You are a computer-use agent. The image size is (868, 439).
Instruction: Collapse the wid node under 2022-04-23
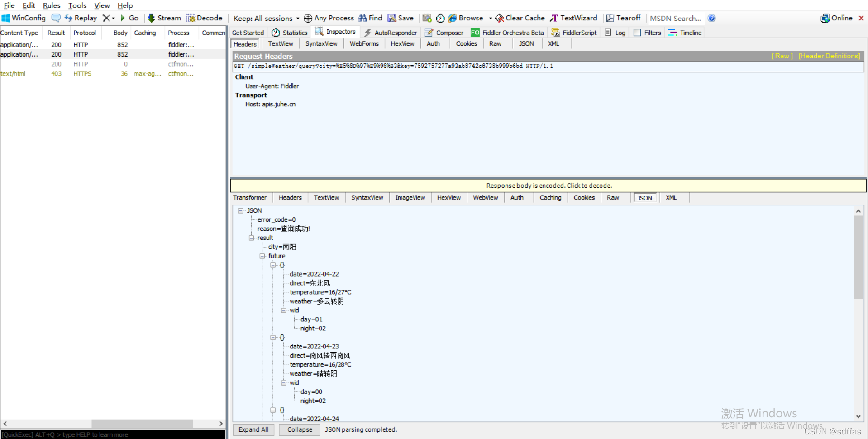click(x=284, y=382)
